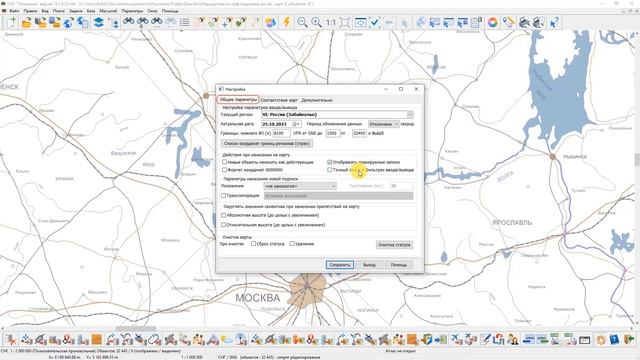Click the fit whole map frame icon
The height and width of the screenshot is (360, 640).
345,22
